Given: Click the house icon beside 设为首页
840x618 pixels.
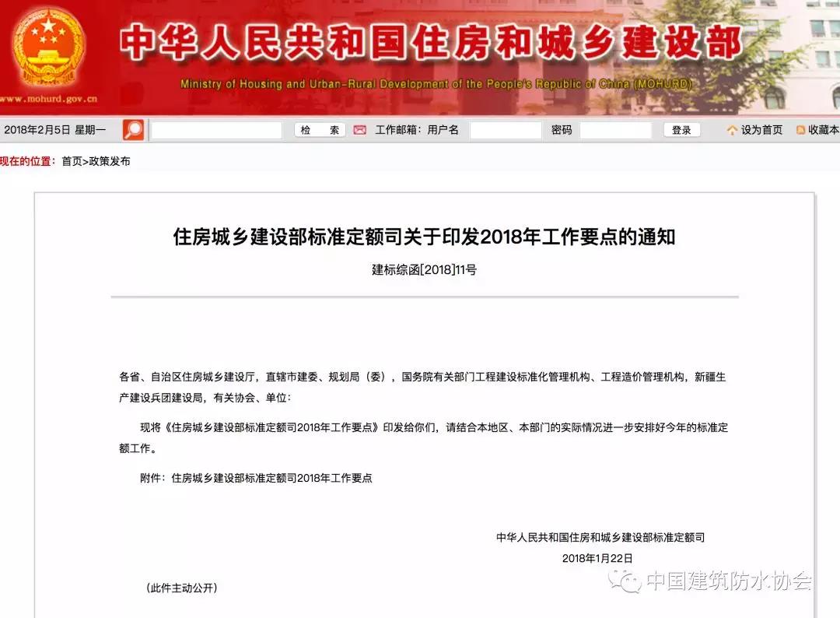Looking at the screenshot, I should tap(732, 131).
